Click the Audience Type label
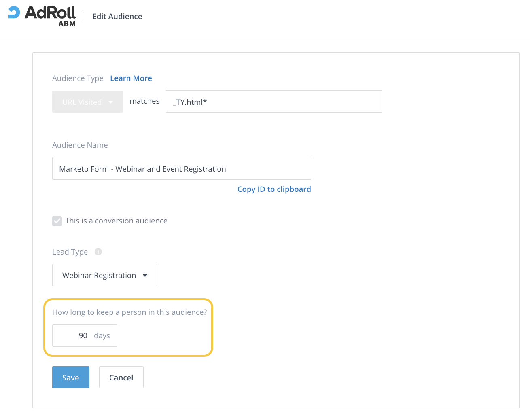 [78, 78]
